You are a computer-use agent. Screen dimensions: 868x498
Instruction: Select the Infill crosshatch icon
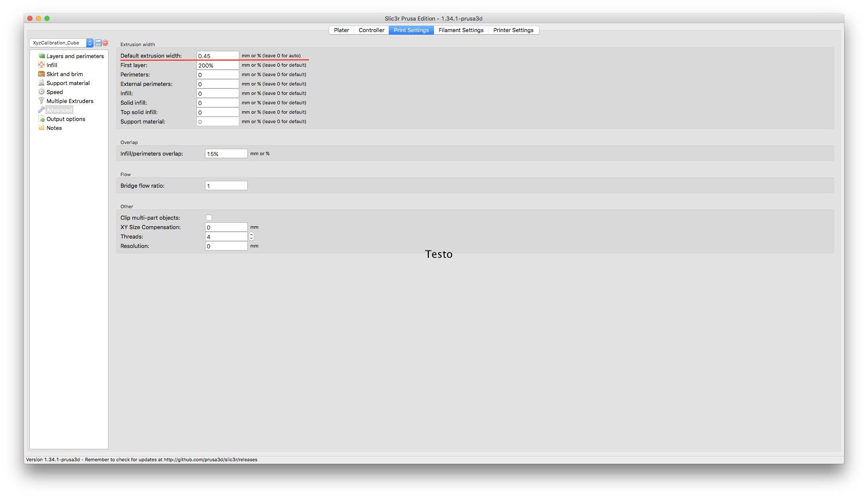pos(41,65)
